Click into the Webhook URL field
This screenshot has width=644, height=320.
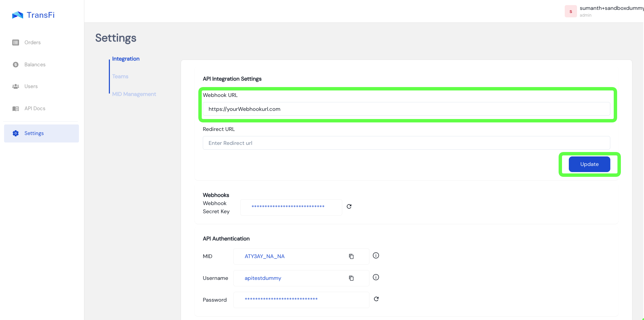pos(407,109)
